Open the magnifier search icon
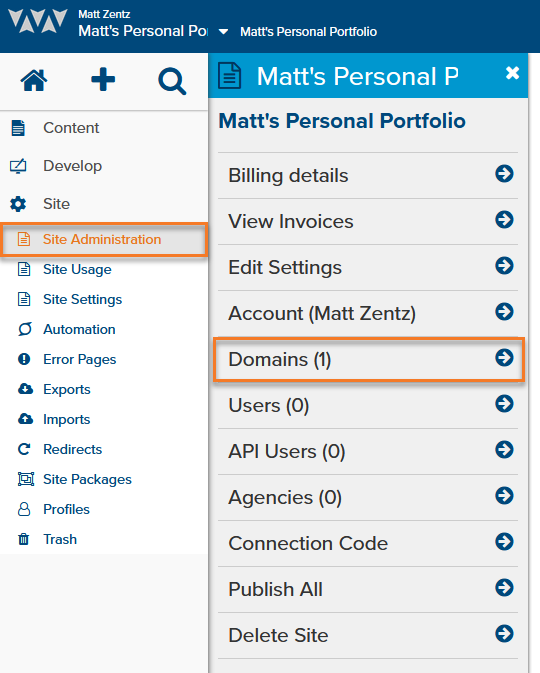 click(172, 81)
